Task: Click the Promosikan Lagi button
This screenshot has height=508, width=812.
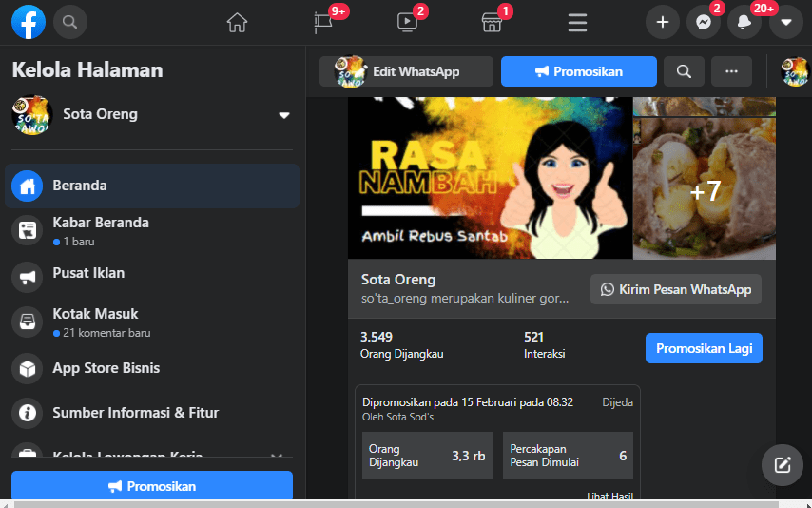Action: pos(704,348)
